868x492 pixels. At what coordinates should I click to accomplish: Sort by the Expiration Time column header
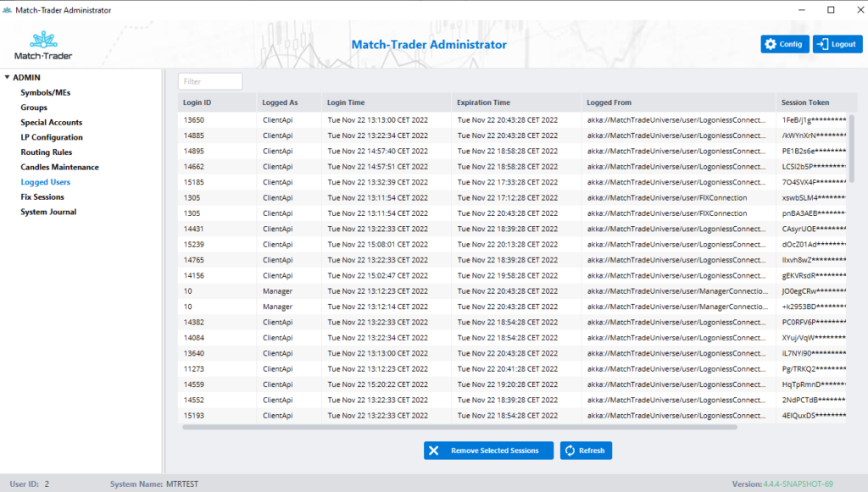point(516,102)
